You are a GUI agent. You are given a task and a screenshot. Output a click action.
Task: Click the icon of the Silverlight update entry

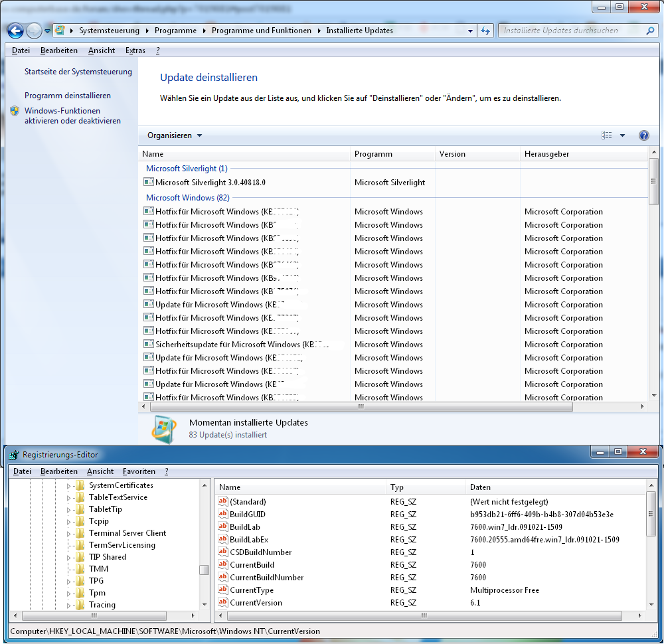click(149, 182)
